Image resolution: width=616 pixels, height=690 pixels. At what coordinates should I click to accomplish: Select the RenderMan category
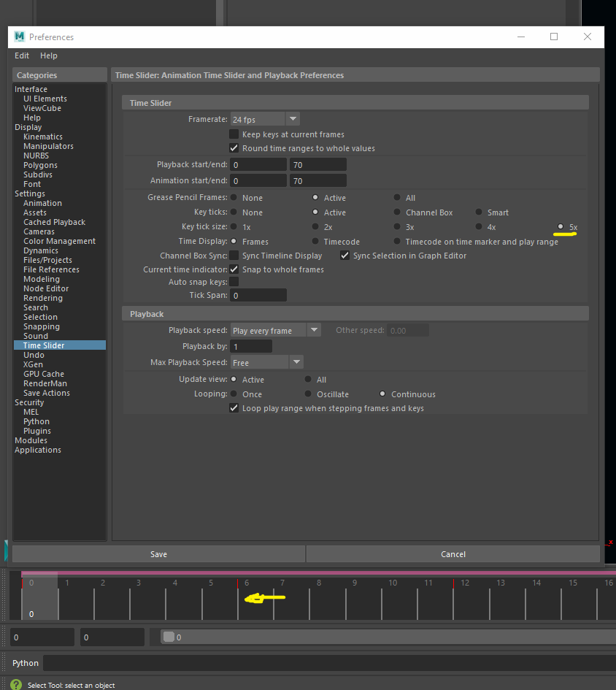point(45,383)
